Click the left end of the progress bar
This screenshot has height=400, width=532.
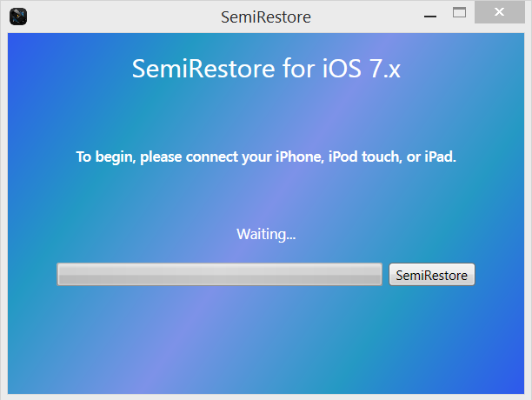coord(63,275)
